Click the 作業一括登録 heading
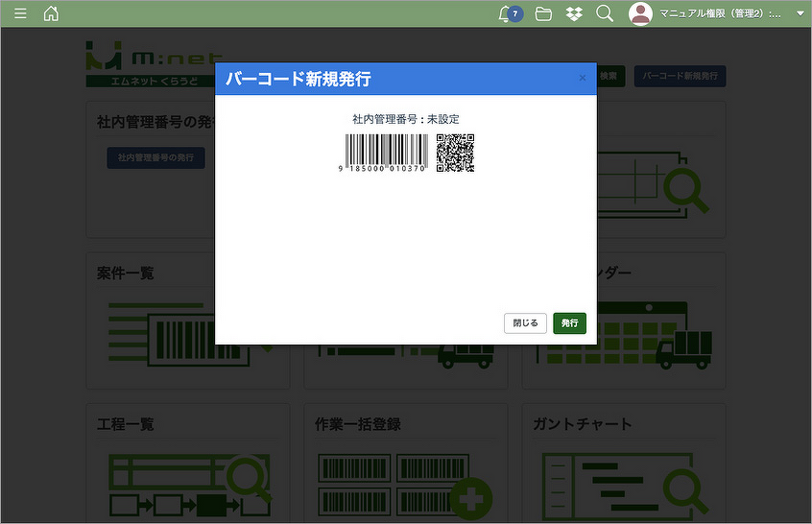812x524 pixels. 358,424
